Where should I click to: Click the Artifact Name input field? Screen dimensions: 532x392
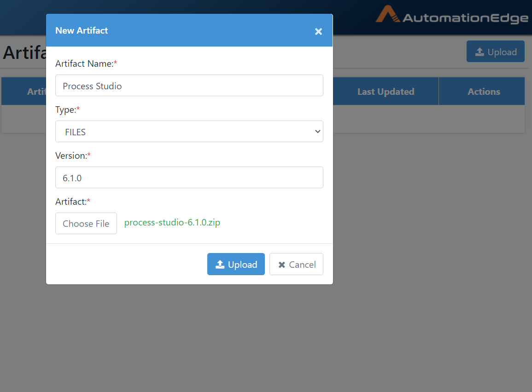pyautogui.click(x=189, y=86)
